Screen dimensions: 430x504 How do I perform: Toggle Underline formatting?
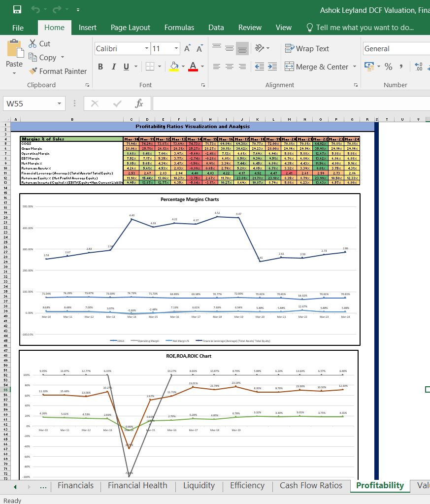tap(126, 67)
